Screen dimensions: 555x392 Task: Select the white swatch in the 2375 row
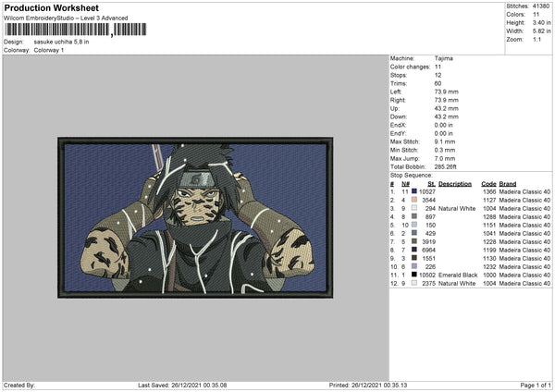(x=414, y=283)
